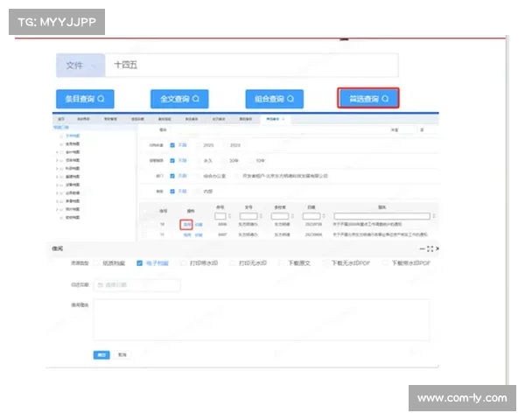Check the 2025 year filter option
This screenshot has height=420, width=525.
click(x=199, y=145)
